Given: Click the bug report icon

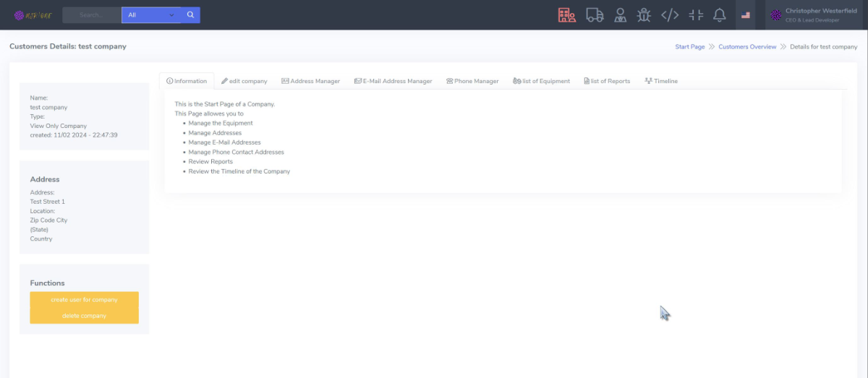Looking at the screenshot, I should click(644, 15).
